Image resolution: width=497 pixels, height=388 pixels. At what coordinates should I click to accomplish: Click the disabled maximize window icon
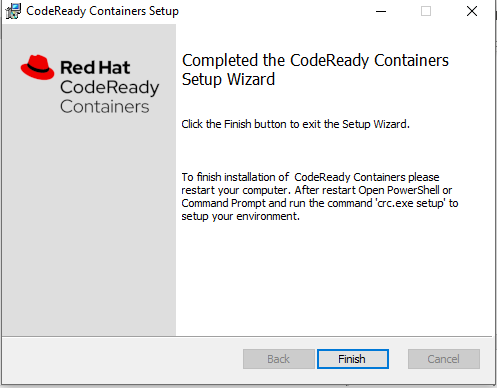pyautogui.click(x=426, y=11)
